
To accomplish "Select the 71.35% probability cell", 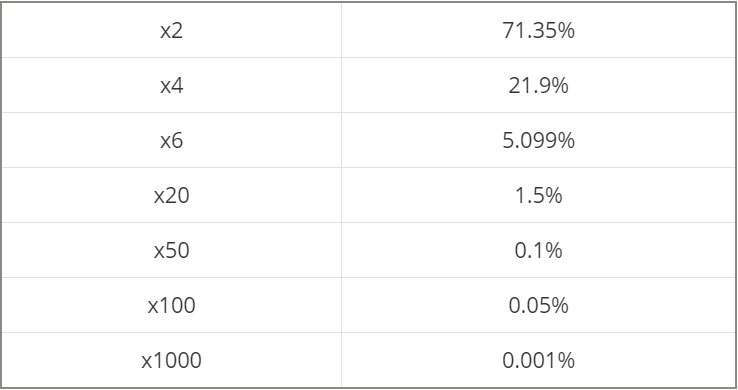I will coord(538,30).
